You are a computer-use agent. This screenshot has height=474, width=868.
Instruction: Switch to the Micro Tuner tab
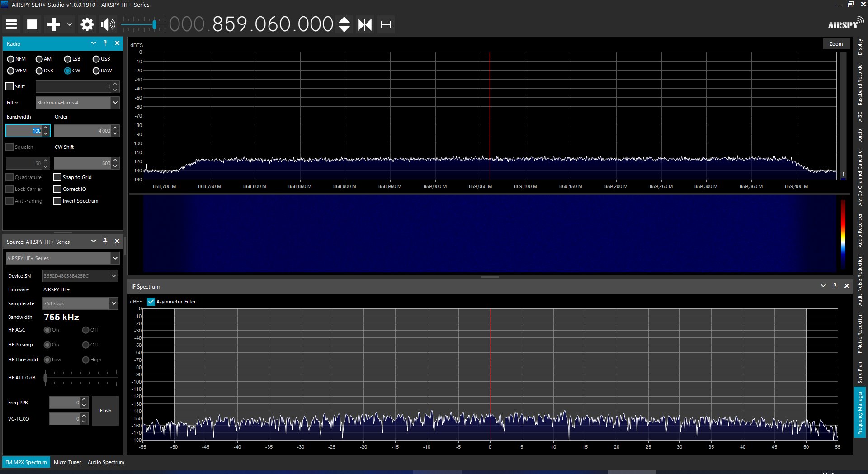tap(67, 462)
